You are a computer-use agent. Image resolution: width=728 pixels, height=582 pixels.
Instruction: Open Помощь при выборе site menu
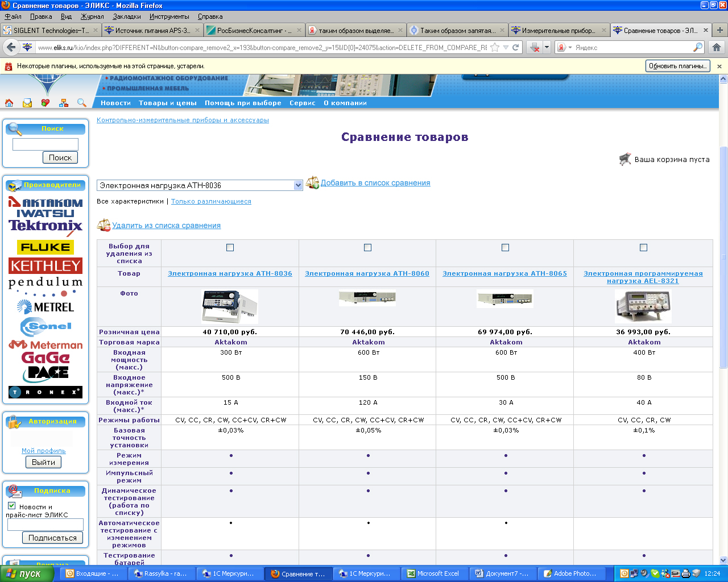tap(243, 103)
